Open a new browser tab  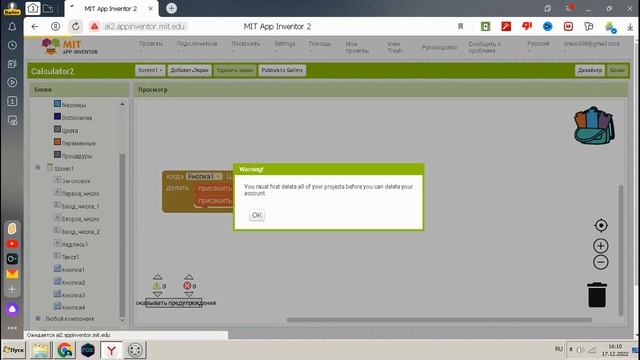coord(171,8)
